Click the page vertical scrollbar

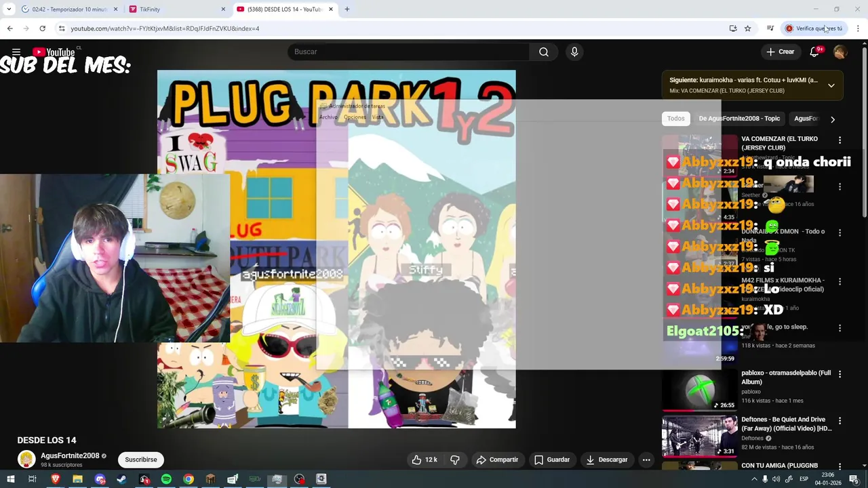[864, 132]
